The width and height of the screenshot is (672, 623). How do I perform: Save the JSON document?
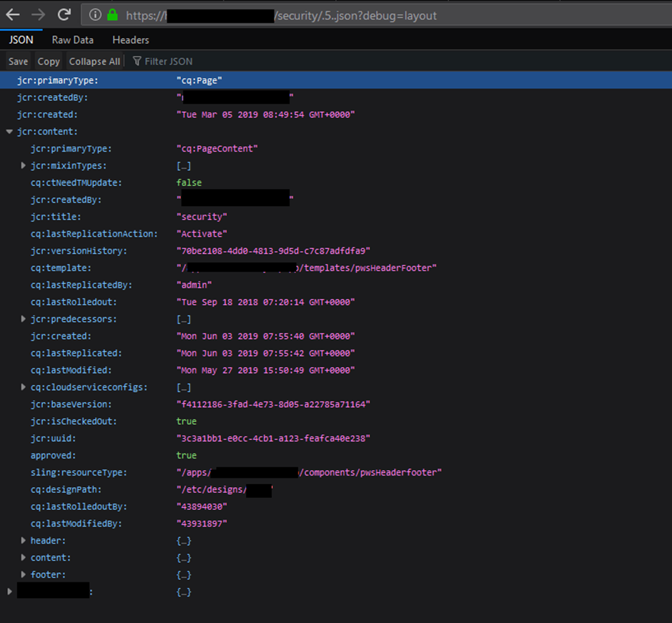pyautogui.click(x=18, y=62)
